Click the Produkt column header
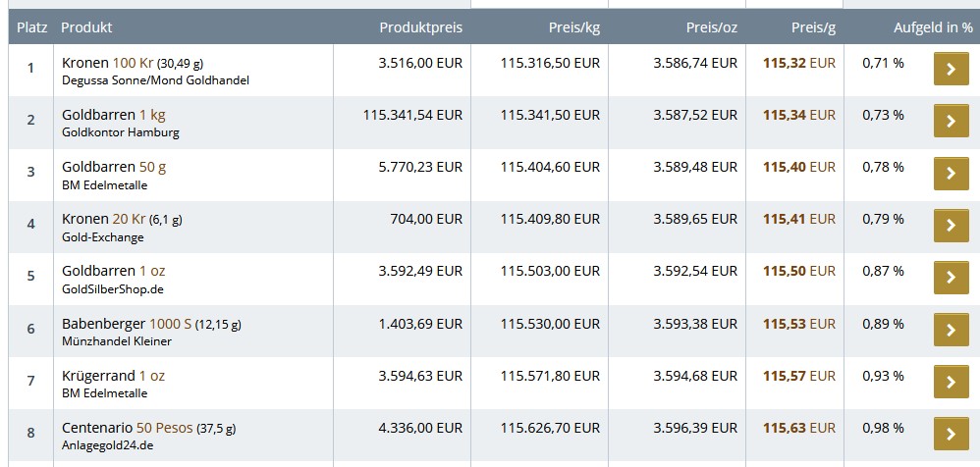 click(86, 27)
